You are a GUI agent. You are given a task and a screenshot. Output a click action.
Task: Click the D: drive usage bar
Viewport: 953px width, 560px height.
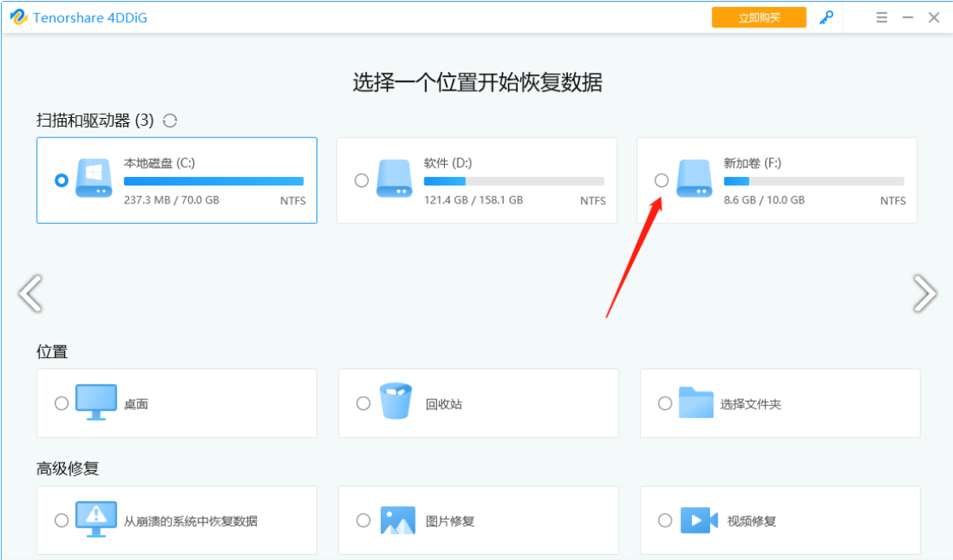click(x=513, y=181)
